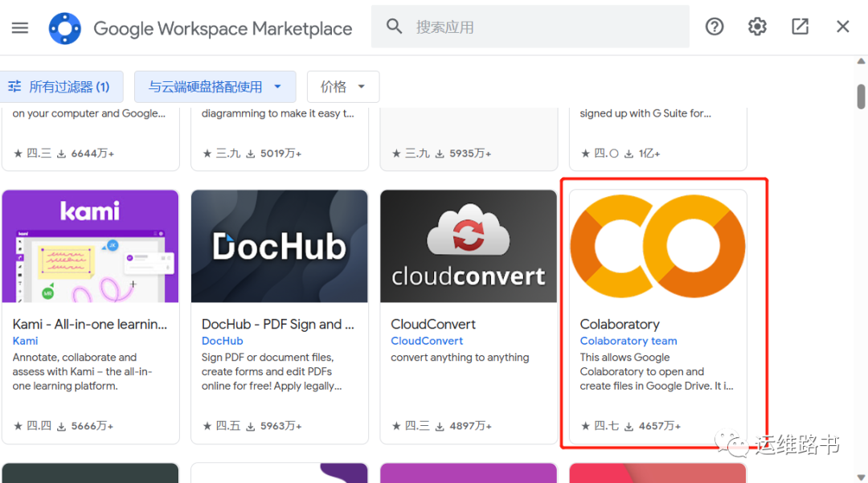Click the scrollbar up arrow
The image size is (868, 483).
[861, 61]
